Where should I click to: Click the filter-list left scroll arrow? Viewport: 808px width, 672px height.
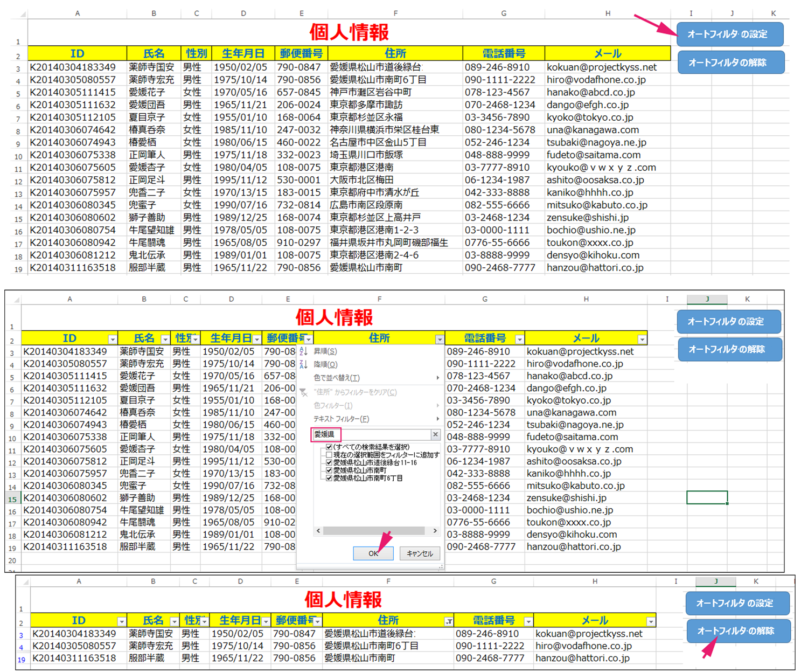point(318,531)
